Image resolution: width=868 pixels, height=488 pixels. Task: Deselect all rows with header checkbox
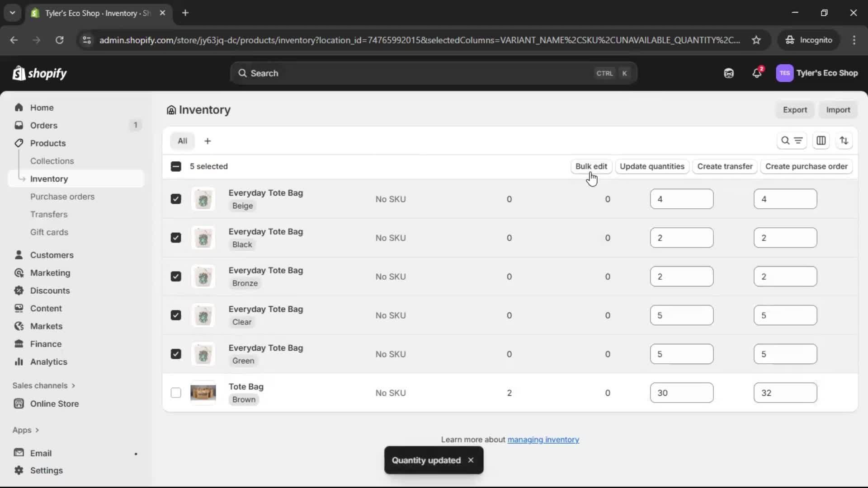pos(176,166)
